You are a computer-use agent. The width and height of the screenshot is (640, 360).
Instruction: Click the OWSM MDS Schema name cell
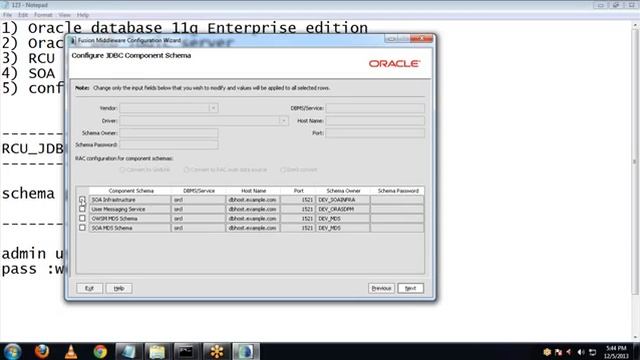tap(131, 218)
